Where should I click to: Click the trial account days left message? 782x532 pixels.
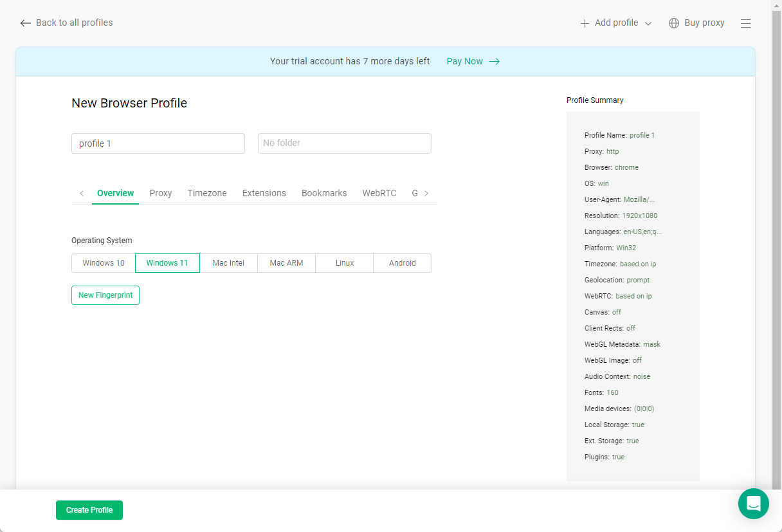pos(350,61)
